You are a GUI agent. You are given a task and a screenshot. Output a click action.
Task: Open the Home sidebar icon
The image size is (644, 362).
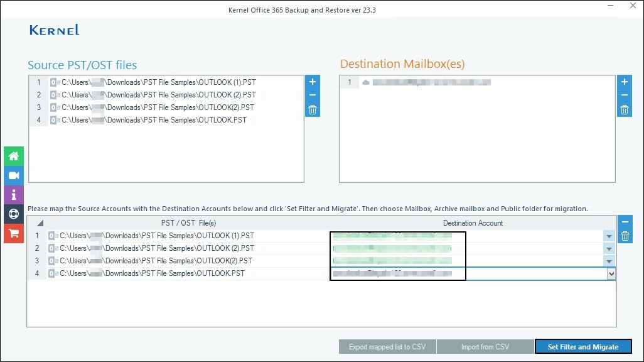14,156
